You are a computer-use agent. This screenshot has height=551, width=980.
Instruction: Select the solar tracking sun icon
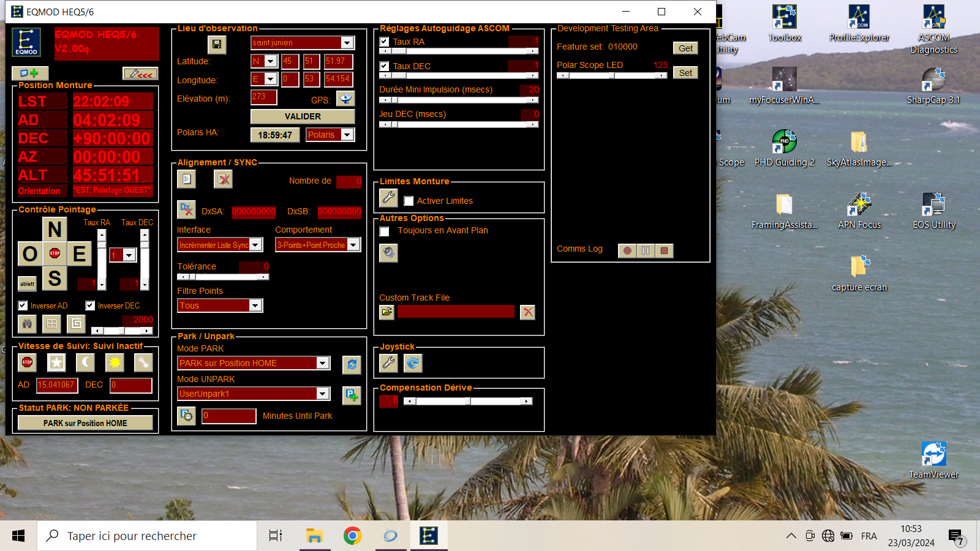click(x=115, y=362)
